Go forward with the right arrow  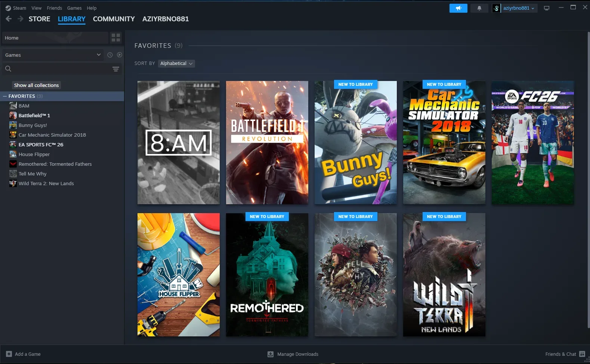point(21,19)
